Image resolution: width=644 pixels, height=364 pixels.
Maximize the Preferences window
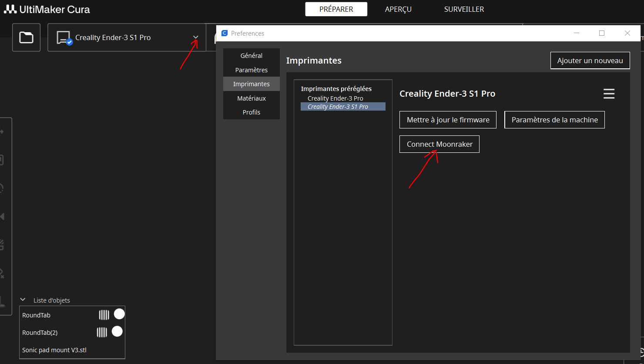pyautogui.click(x=602, y=33)
